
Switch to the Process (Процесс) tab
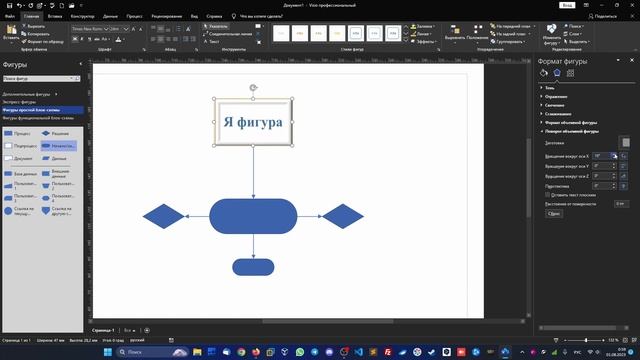[x=134, y=16]
